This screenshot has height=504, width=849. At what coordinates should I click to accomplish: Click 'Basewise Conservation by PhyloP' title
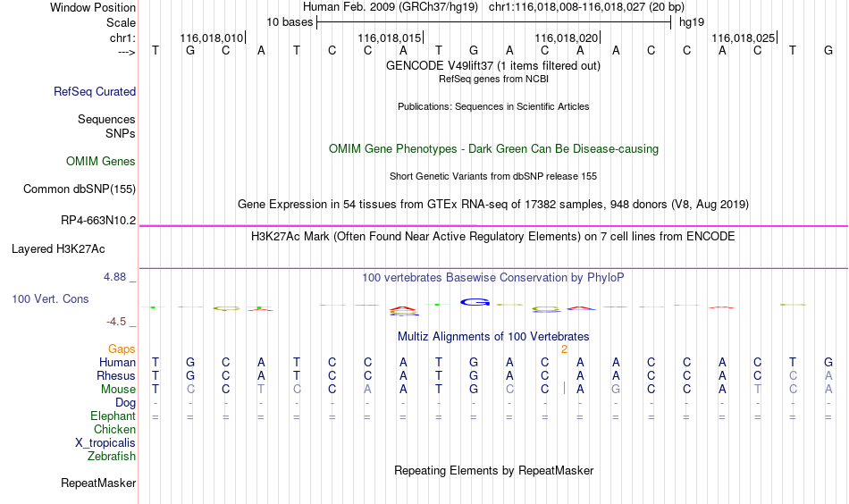(x=493, y=278)
